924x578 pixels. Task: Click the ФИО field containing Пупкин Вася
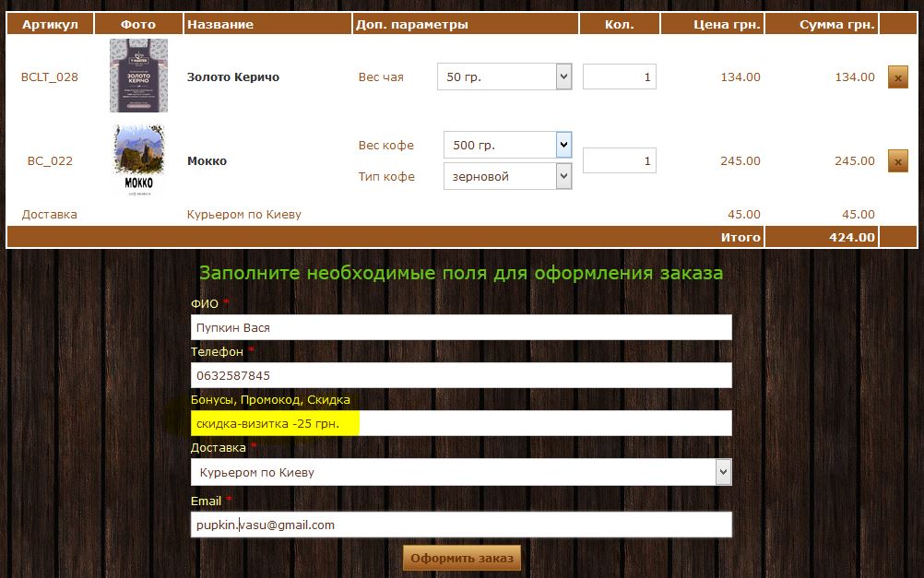[x=460, y=327]
